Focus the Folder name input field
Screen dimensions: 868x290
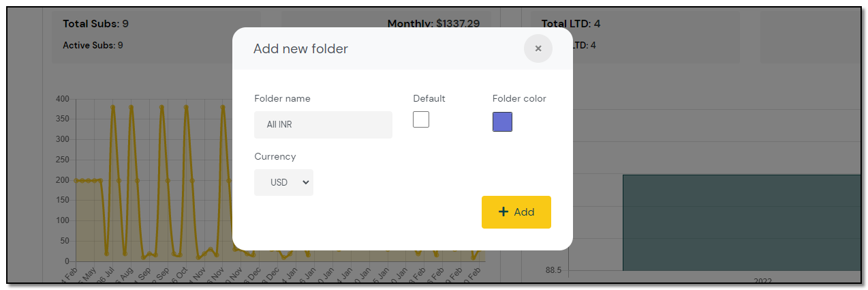pos(323,125)
